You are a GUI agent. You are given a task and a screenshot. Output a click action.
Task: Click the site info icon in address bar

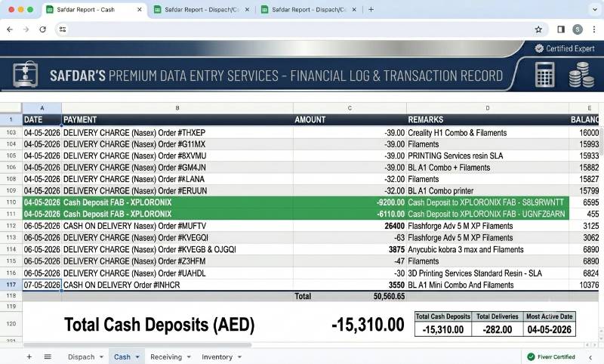pos(63,29)
